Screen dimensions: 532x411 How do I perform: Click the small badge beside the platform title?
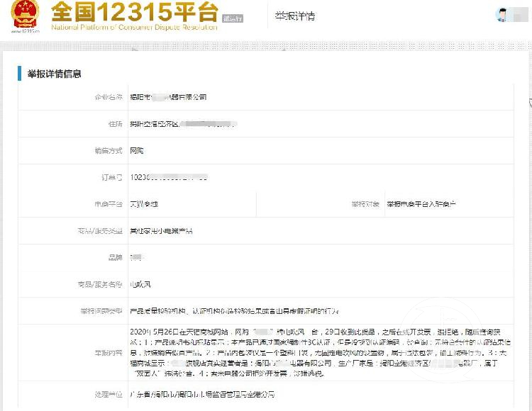pyautogui.click(x=233, y=18)
